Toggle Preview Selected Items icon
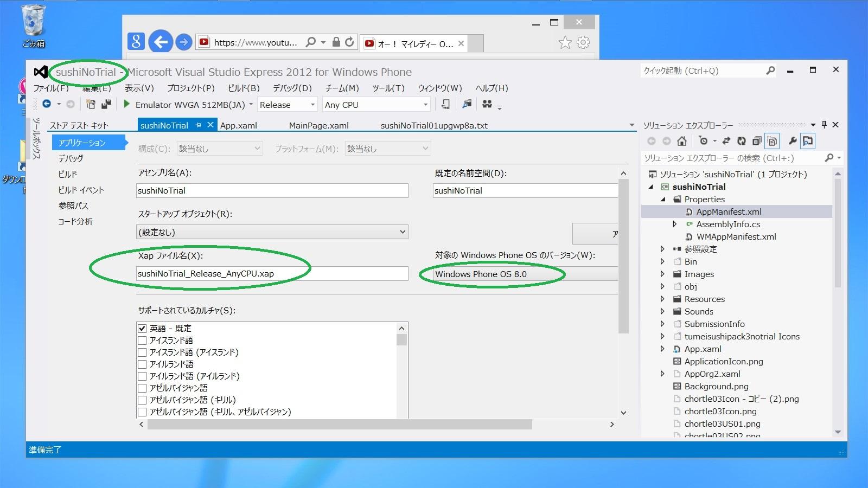 [808, 141]
